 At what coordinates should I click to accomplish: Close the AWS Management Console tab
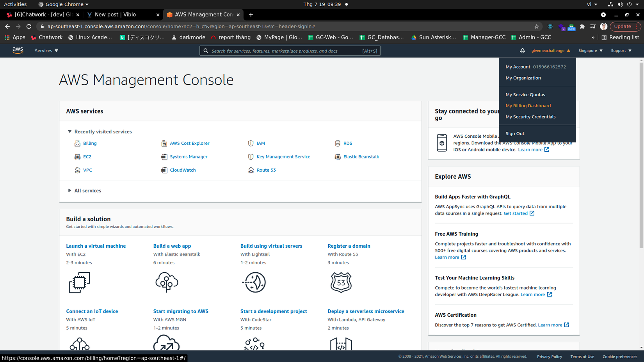(238, 15)
